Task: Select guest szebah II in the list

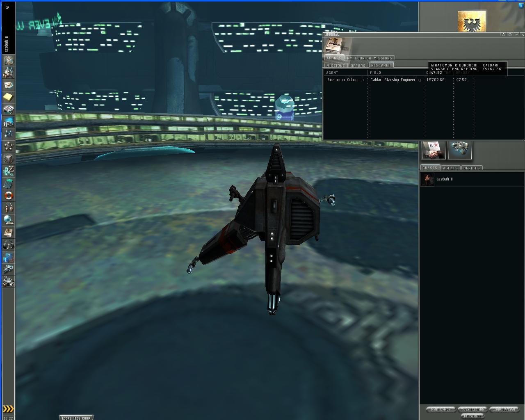Action: tap(472, 180)
